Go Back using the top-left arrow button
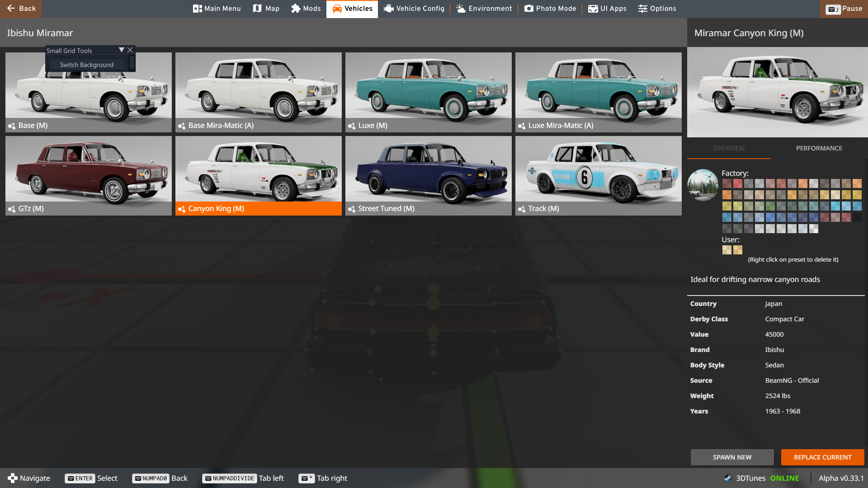This screenshot has height=488, width=868. [21, 9]
